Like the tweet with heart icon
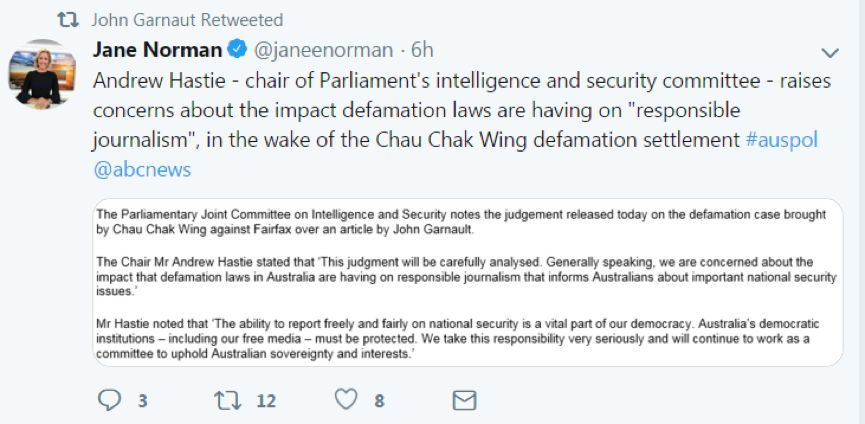The image size is (865, 424). click(346, 399)
